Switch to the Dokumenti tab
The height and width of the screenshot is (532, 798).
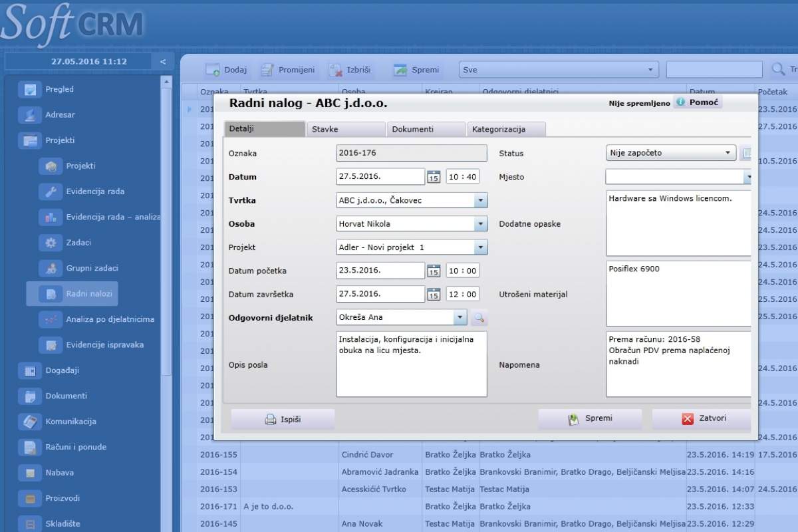click(426, 129)
